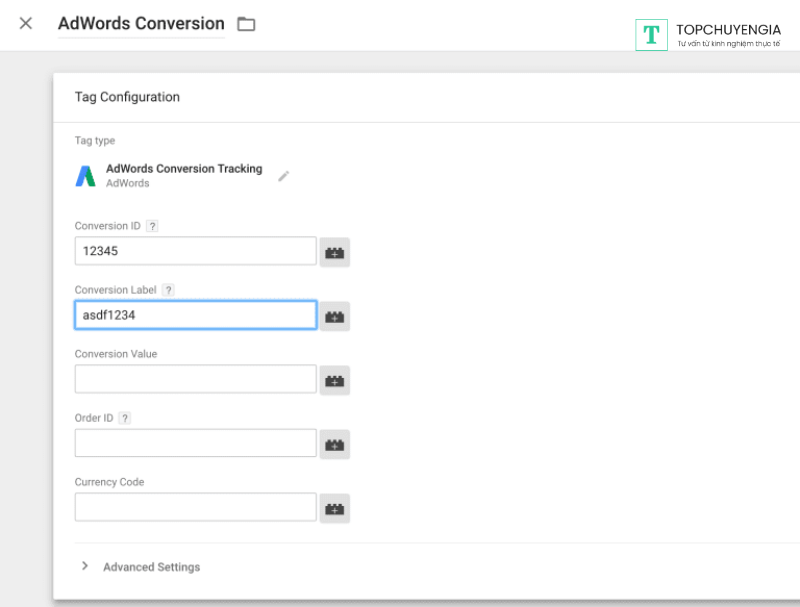Click the empty Conversion Value field
The image size is (800, 607).
pyautogui.click(x=195, y=379)
